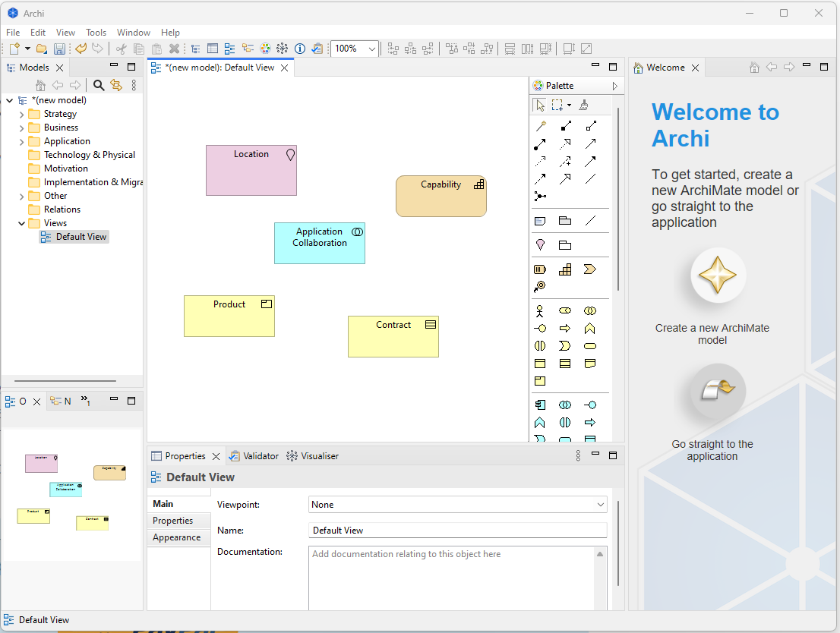Collapse the Views folder
The width and height of the screenshot is (840, 633).
coord(21,223)
